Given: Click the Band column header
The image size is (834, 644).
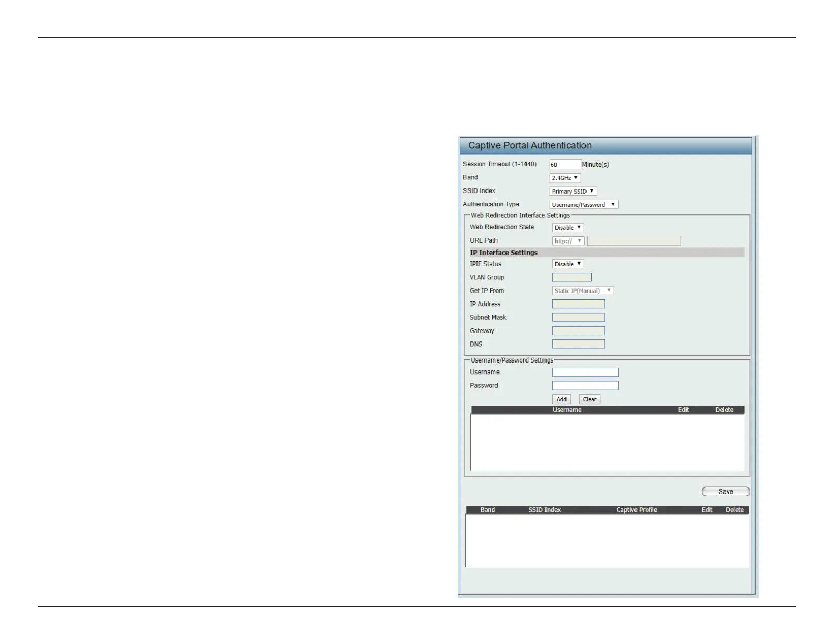Looking at the screenshot, I should pos(488,510).
